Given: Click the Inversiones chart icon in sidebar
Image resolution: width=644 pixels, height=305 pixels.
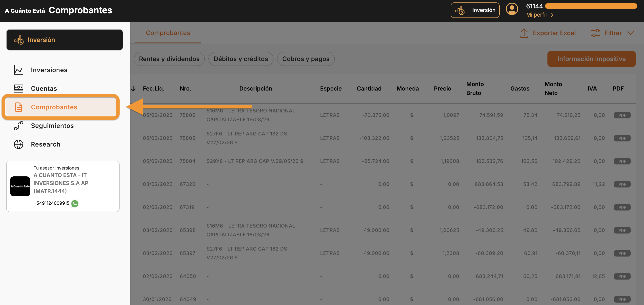Looking at the screenshot, I should [19, 70].
